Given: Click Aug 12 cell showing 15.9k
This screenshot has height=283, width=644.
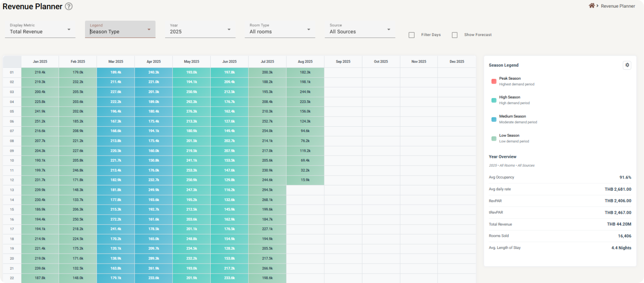Looking at the screenshot, I should 305,180.
